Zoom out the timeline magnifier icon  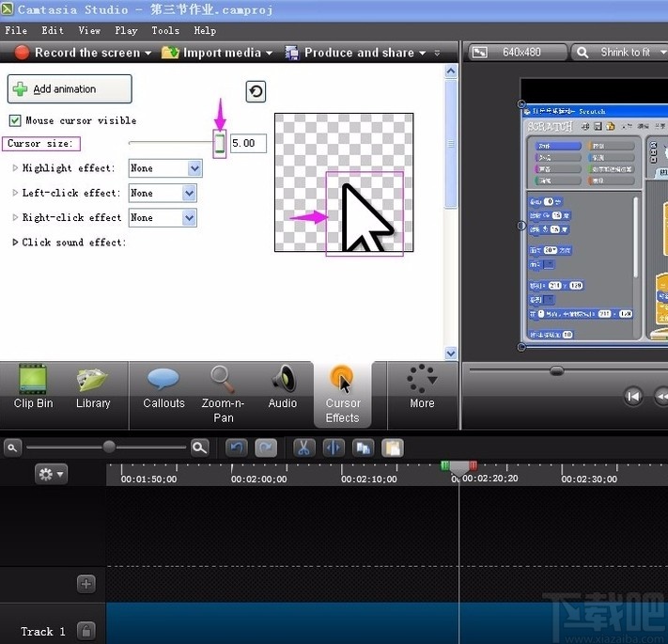click(x=12, y=448)
